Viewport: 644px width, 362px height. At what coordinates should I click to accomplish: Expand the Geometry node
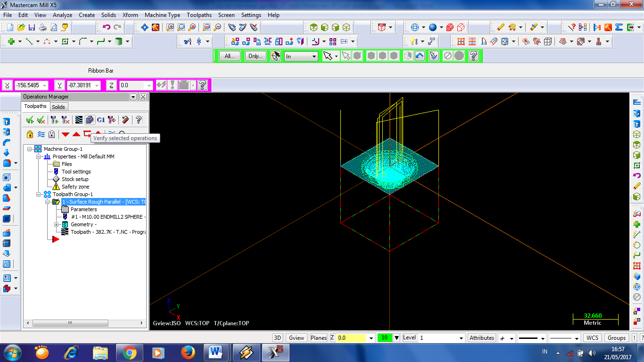56,224
